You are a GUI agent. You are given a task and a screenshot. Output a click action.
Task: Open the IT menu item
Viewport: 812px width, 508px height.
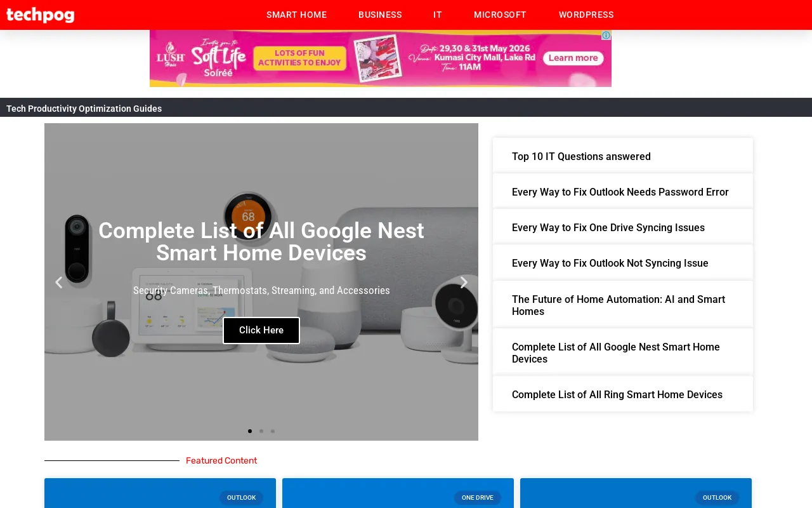coord(438,15)
